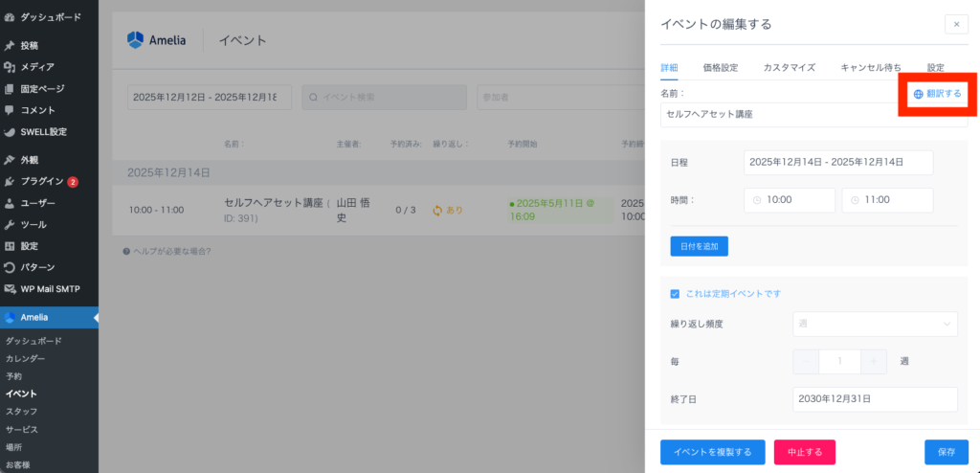Uncheck the これは定期イベントです checkbox
The image size is (980, 473).
coord(676,293)
